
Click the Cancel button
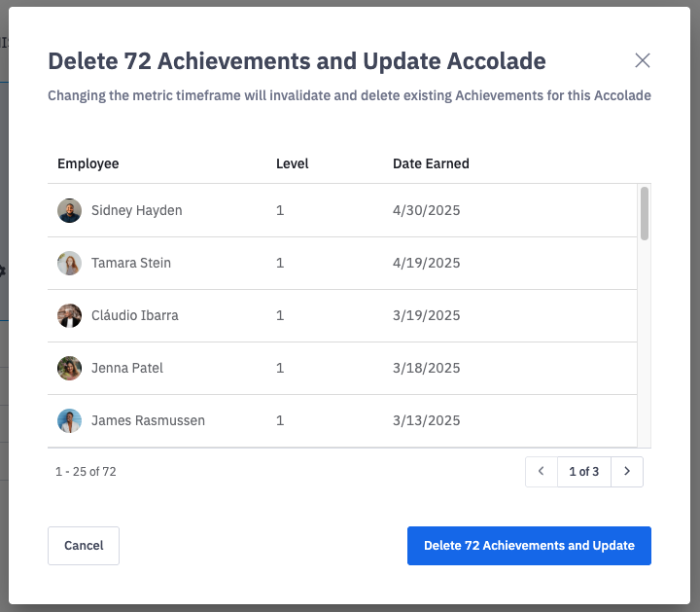(84, 546)
